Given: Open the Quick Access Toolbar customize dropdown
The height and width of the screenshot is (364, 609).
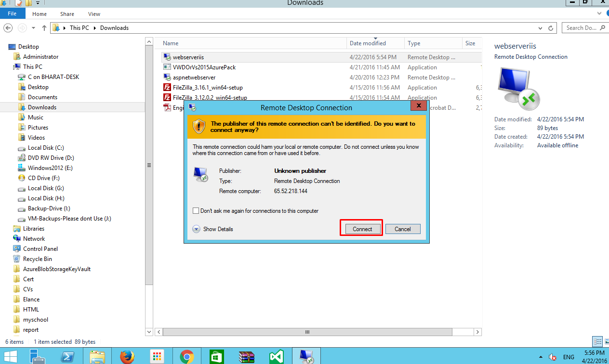Looking at the screenshot, I should coord(38,3).
